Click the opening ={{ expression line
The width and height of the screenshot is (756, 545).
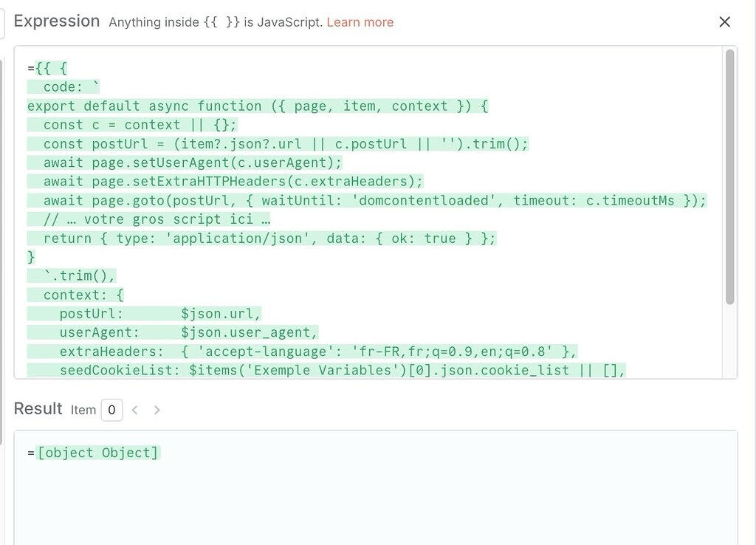click(x=46, y=67)
